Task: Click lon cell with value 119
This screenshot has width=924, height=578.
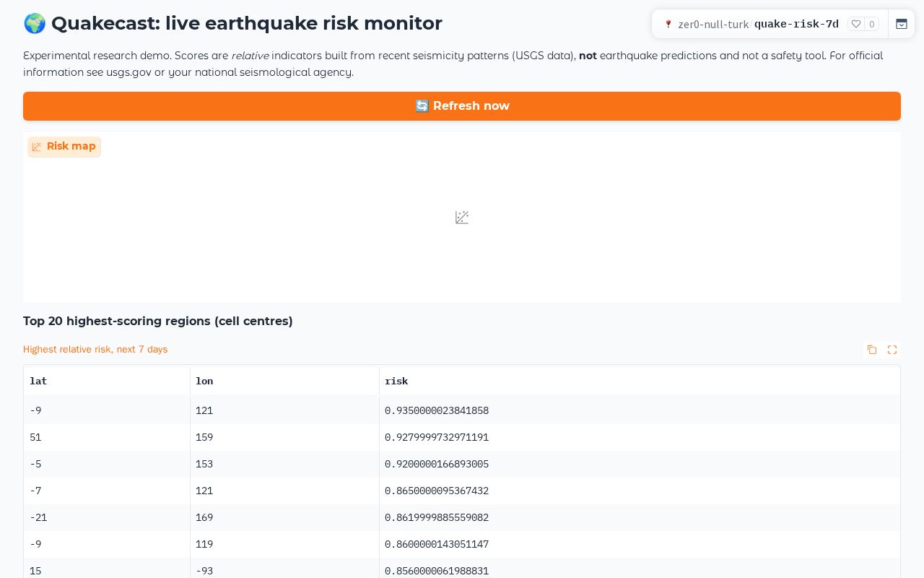Action: (x=284, y=544)
